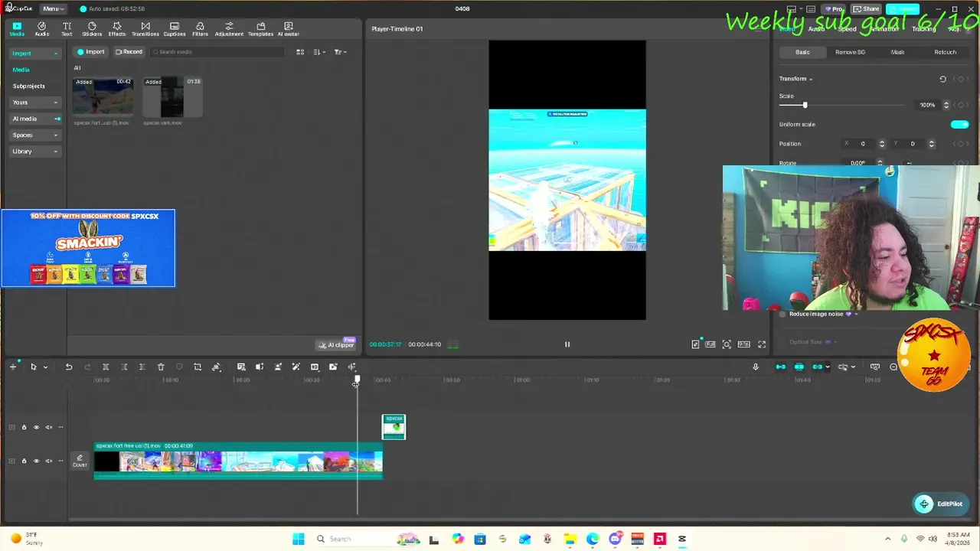Open the Audio media tab
The height and width of the screenshot is (551, 980).
tap(42, 29)
